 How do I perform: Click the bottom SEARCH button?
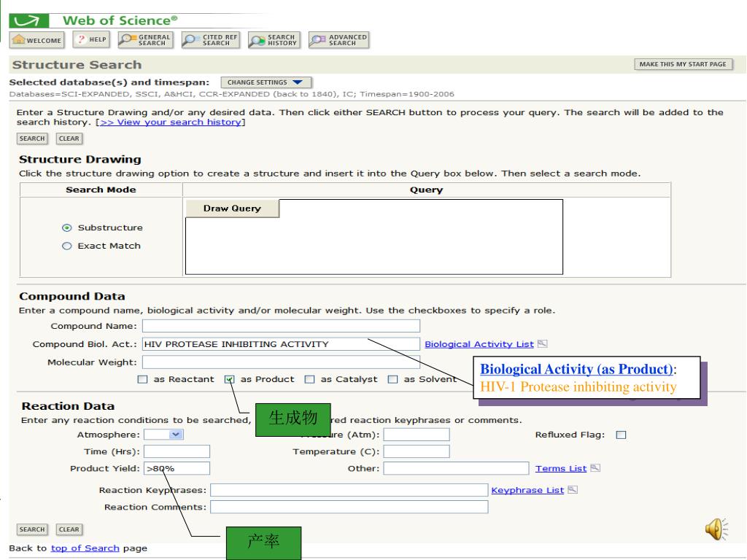point(32,529)
